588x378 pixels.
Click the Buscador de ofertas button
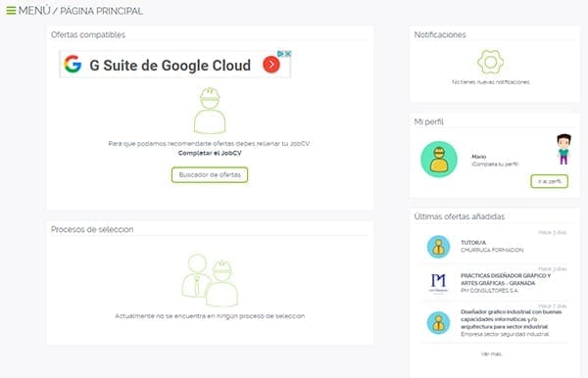[x=210, y=175]
